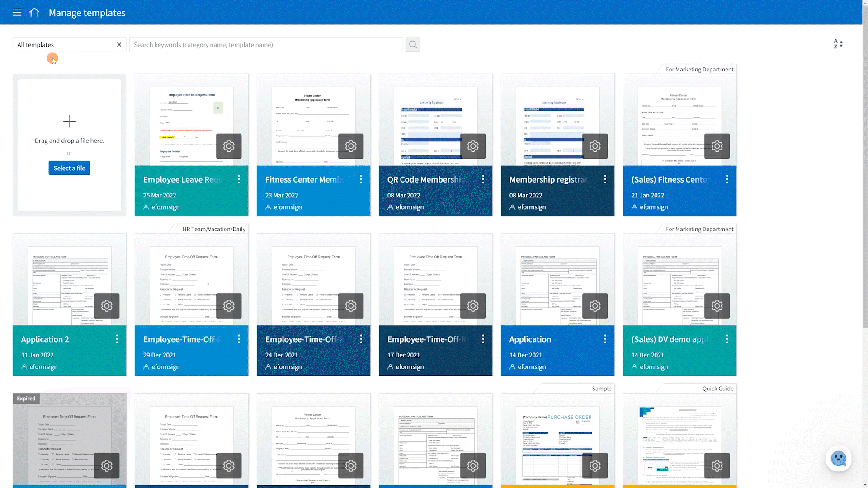Open settings gear for (Sales) DV demo template

[x=717, y=306]
